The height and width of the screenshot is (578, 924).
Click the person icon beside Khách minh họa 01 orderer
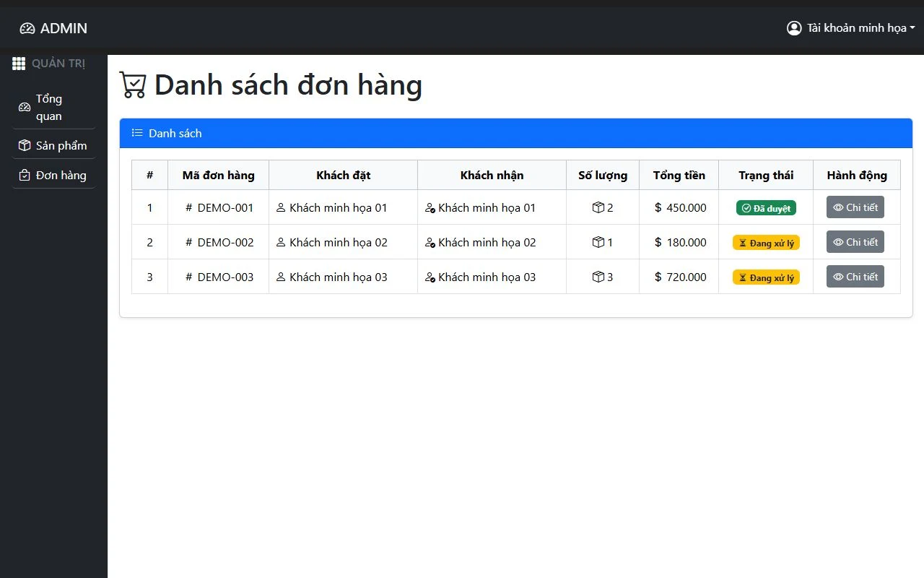coord(282,207)
